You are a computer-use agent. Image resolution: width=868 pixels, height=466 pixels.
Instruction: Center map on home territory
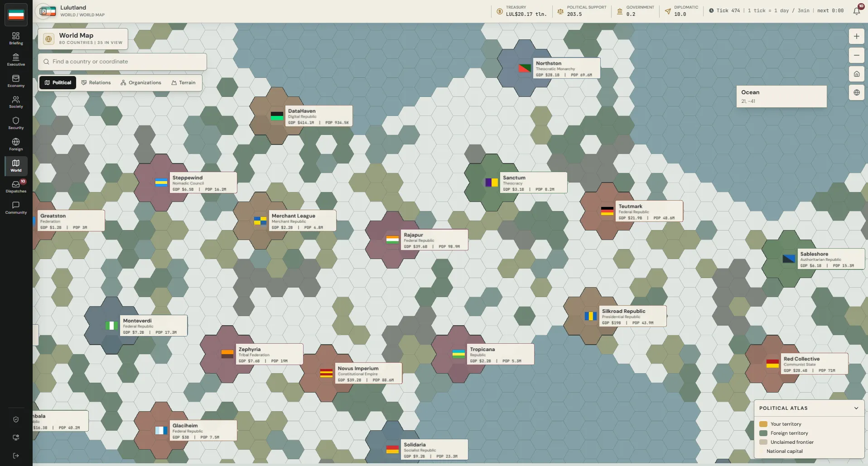856,74
